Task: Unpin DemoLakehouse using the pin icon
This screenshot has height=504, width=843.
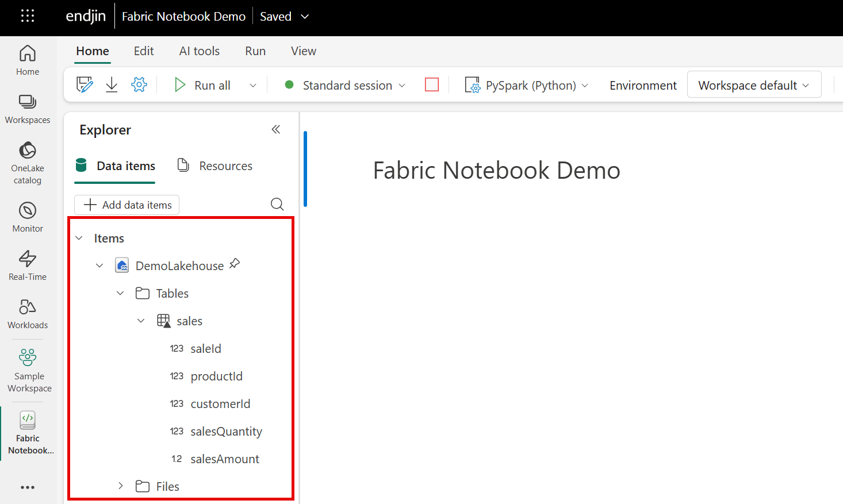Action: (234, 264)
